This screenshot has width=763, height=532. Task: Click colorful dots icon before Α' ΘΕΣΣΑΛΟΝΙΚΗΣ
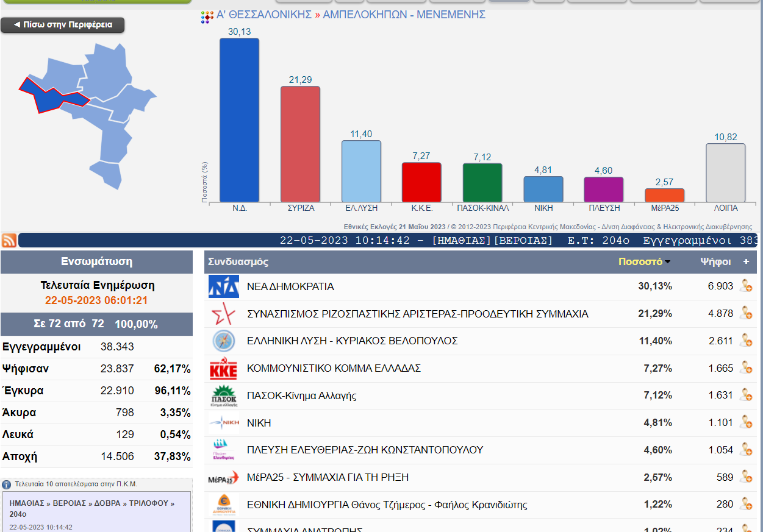[207, 17]
